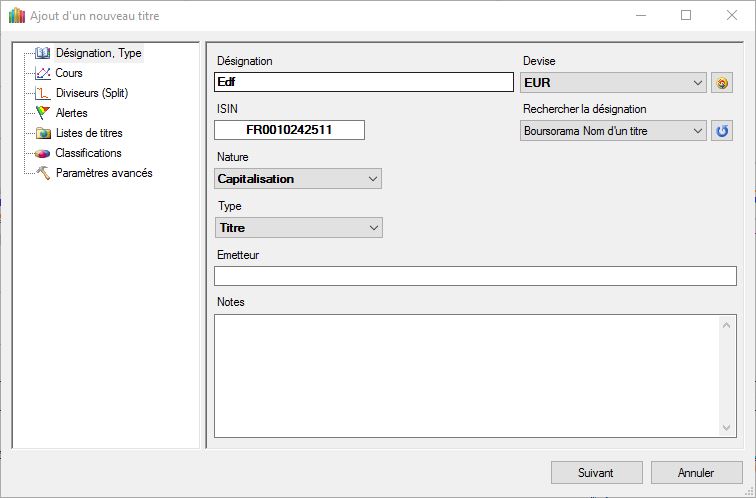Click the Diviseurs (Split) icon
Screen dimensions: 756x498
coord(42,93)
